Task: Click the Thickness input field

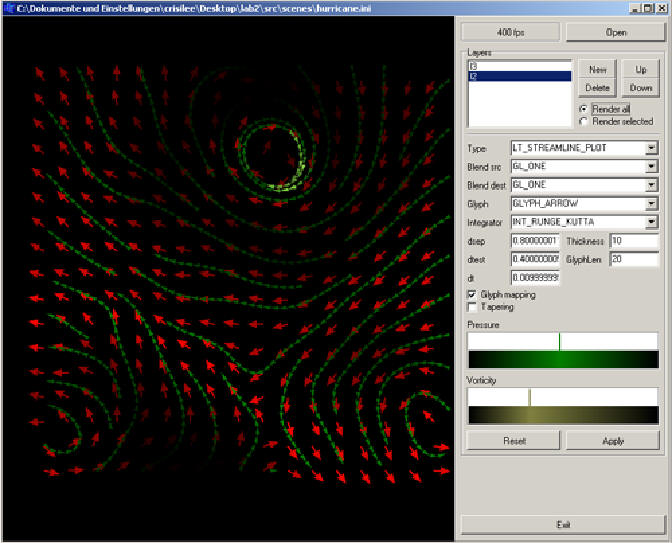Action: [x=633, y=241]
